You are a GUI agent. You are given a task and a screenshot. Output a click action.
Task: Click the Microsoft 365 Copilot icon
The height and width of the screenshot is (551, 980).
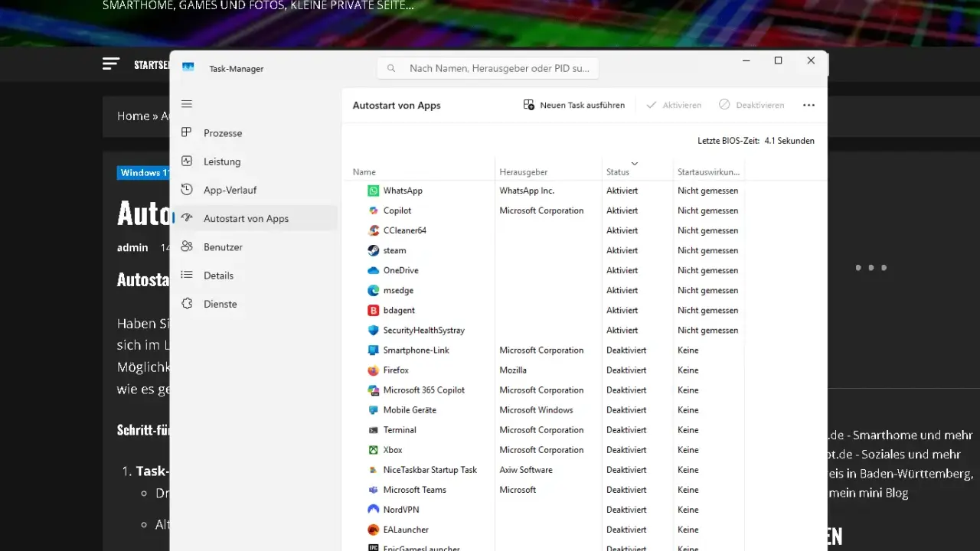[x=373, y=390]
